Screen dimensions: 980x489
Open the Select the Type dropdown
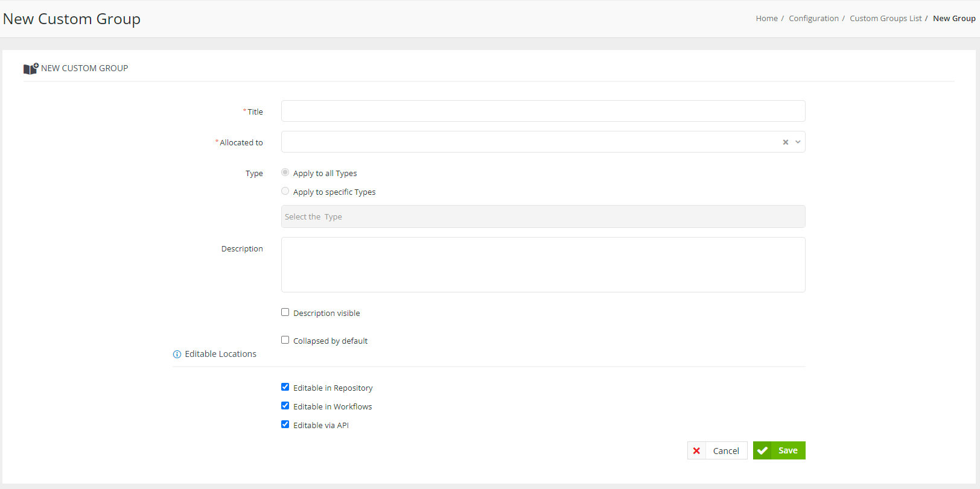click(543, 216)
